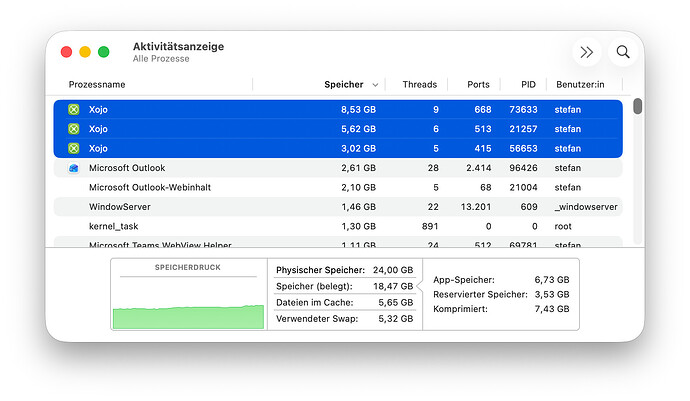Toggle sort direction arrow next to Speicher
This screenshot has height=401, width=690.
coord(375,85)
